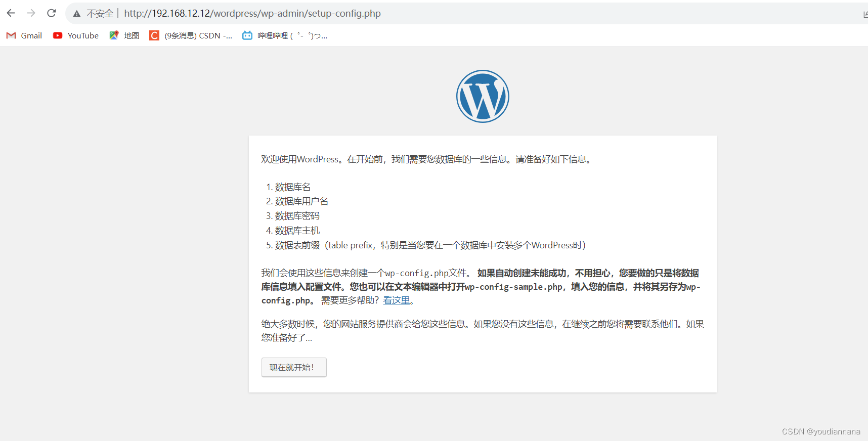Click the share icon at address bar end
This screenshot has height=441, width=868.
click(865, 14)
